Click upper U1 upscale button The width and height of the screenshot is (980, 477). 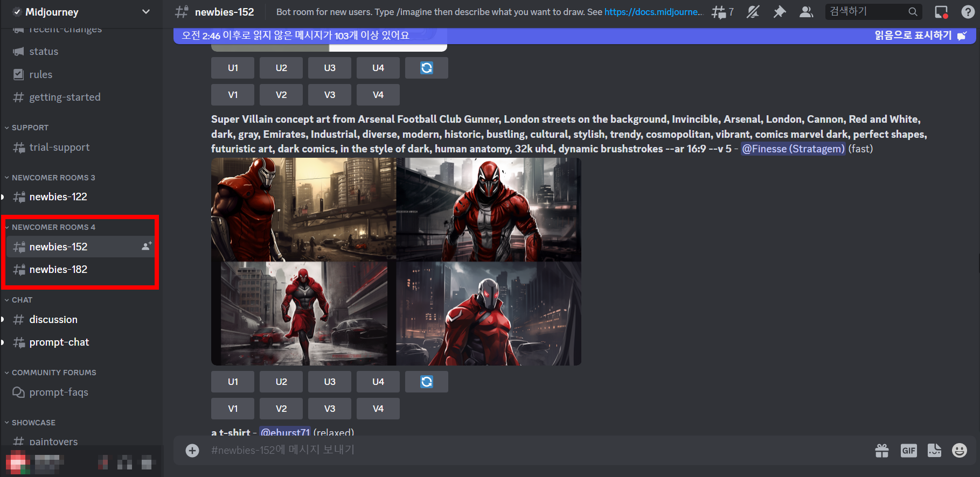pyautogui.click(x=233, y=68)
